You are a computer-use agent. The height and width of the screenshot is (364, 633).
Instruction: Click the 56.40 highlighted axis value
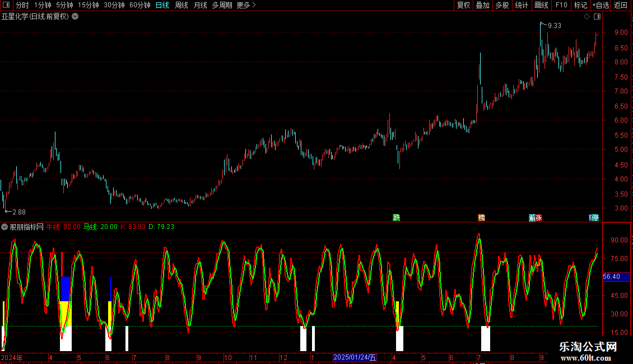(616, 277)
